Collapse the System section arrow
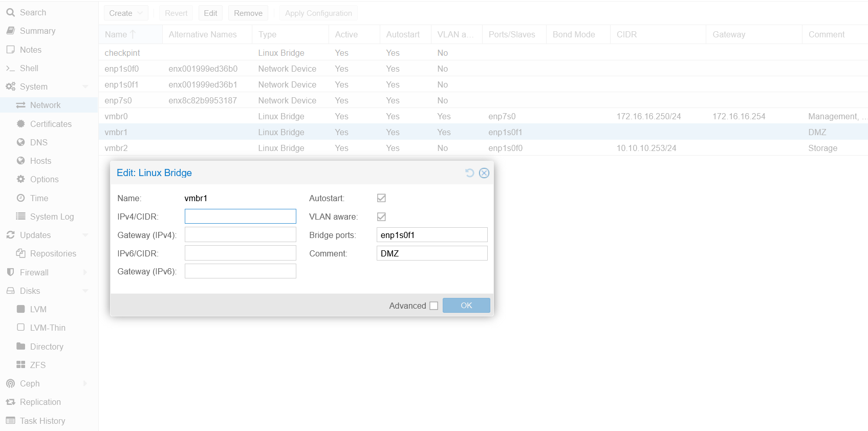This screenshot has width=868, height=431. pos(85,87)
